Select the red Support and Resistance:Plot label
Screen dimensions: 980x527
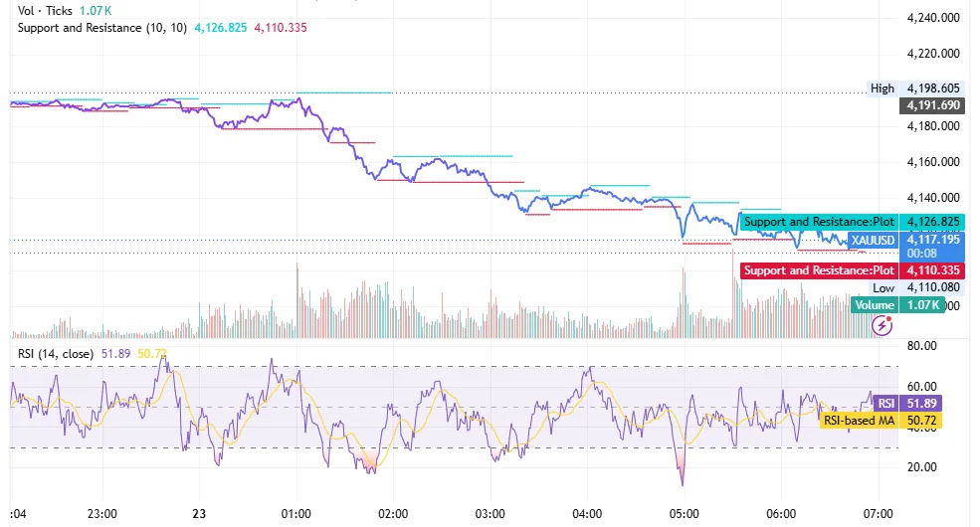[x=820, y=270]
